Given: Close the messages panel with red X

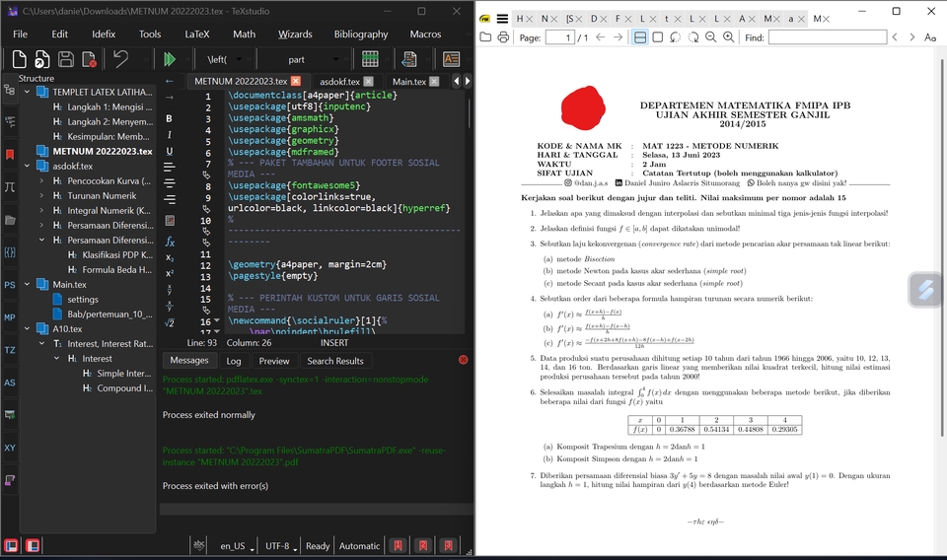Looking at the screenshot, I should [x=464, y=360].
